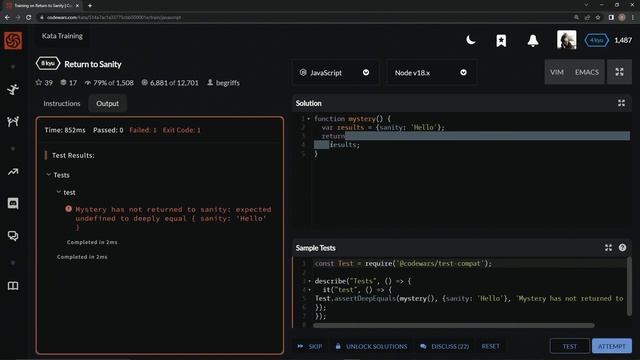The height and width of the screenshot is (360, 640).
Task: Open the Kumite sparring sidebar icon
Action: point(13,121)
